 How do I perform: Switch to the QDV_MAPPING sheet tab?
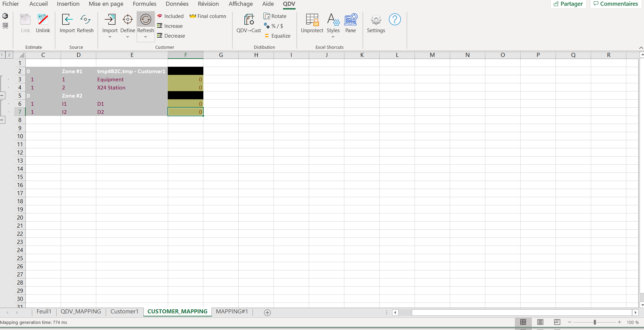pos(81,311)
